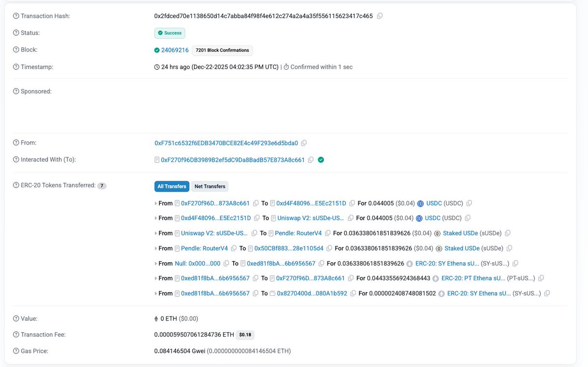Viewport: 588px width, 367px height.
Task: Click amount 0.000002408748081502
Action: coord(402,294)
